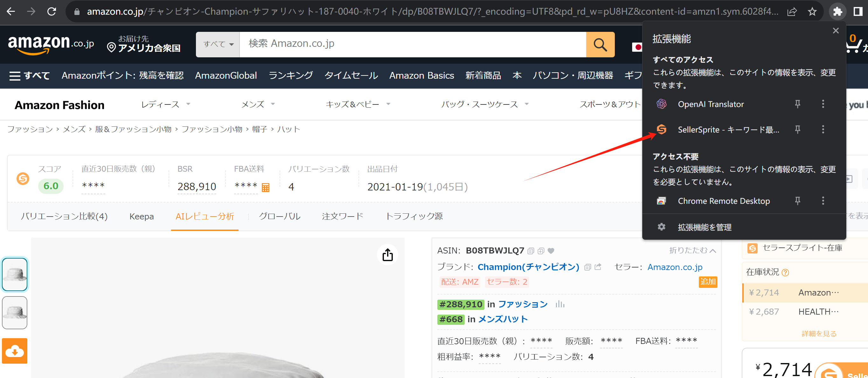Share this page from address bar
868x378 pixels.
pyautogui.click(x=792, y=11)
